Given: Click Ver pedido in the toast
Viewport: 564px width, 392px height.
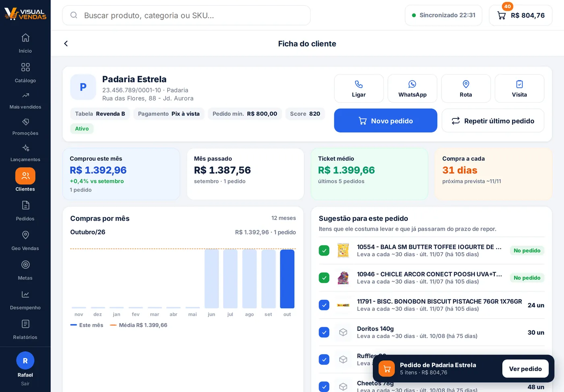Looking at the screenshot, I should pyautogui.click(x=525, y=369).
